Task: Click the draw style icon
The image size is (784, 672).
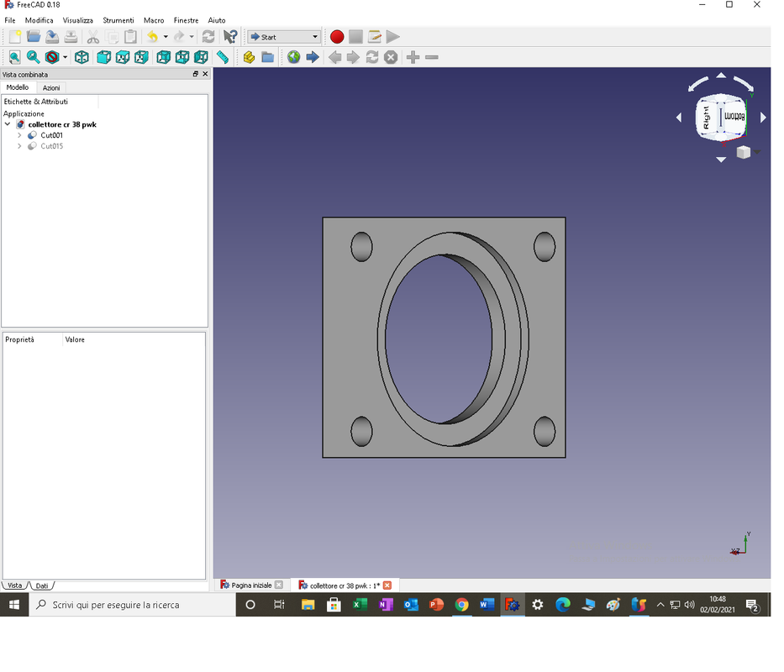Action: point(52,57)
